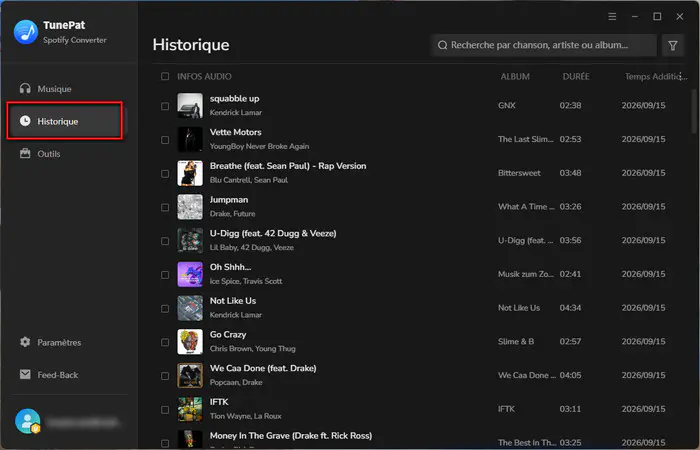This screenshot has height=450, width=700.
Task: Click artist text Ice Spice, Travis Scott
Action: click(x=246, y=281)
